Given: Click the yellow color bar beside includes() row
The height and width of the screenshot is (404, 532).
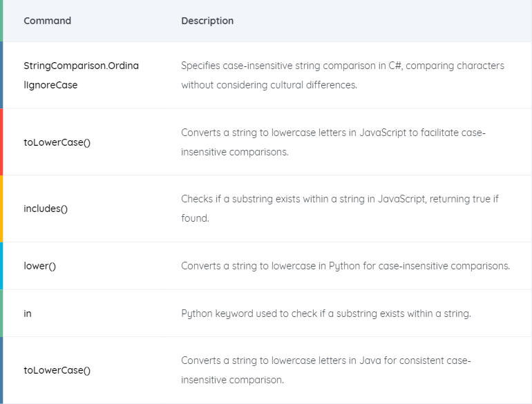Looking at the screenshot, I should pos(1,209).
